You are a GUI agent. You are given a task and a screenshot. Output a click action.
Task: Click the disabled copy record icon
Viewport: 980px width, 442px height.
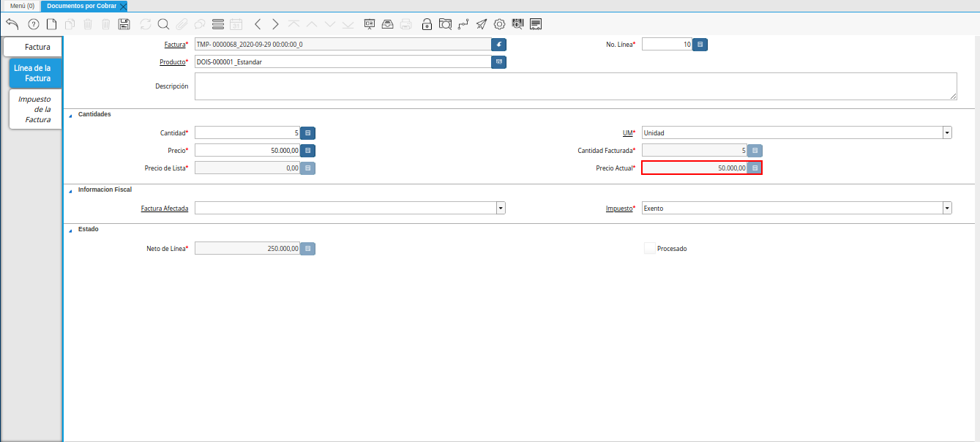tap(70, 24)
